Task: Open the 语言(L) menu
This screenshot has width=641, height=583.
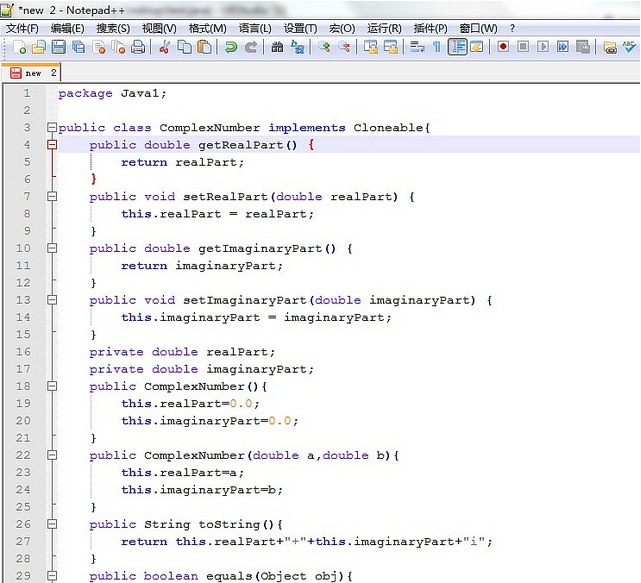Action: 255,28
